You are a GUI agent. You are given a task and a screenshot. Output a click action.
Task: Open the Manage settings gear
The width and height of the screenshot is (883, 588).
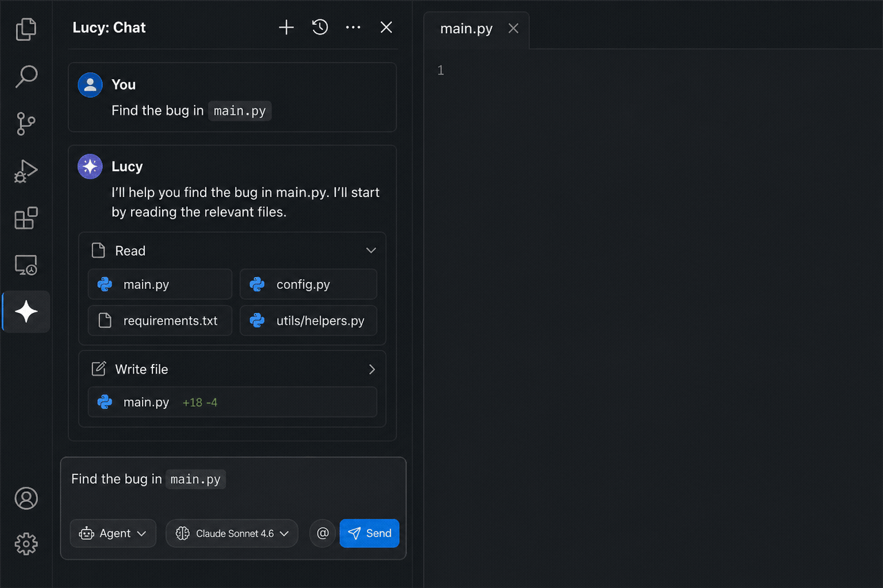point(26,544)
